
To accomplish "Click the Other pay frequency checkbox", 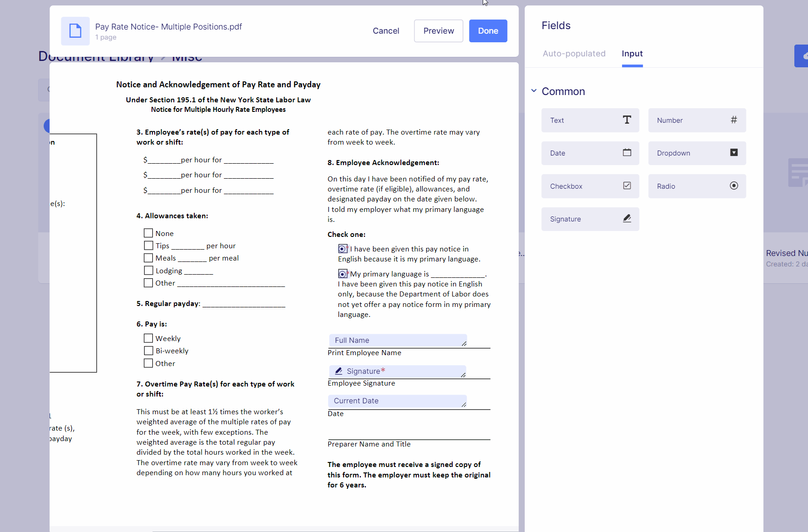I will tap(148, 363).
